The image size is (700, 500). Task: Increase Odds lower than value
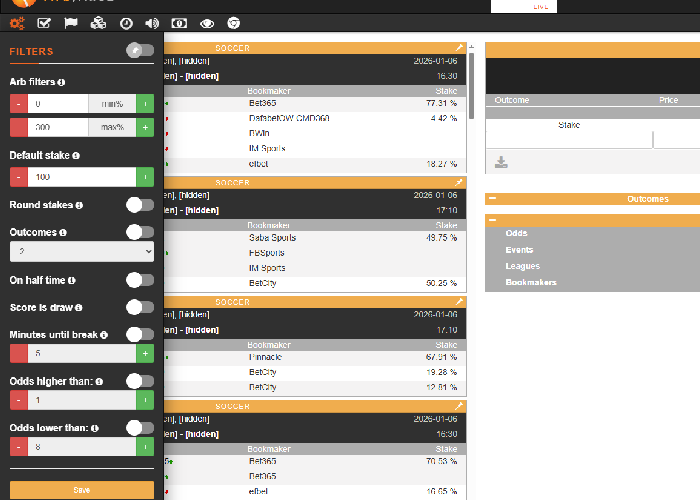(x=145, y=446)
